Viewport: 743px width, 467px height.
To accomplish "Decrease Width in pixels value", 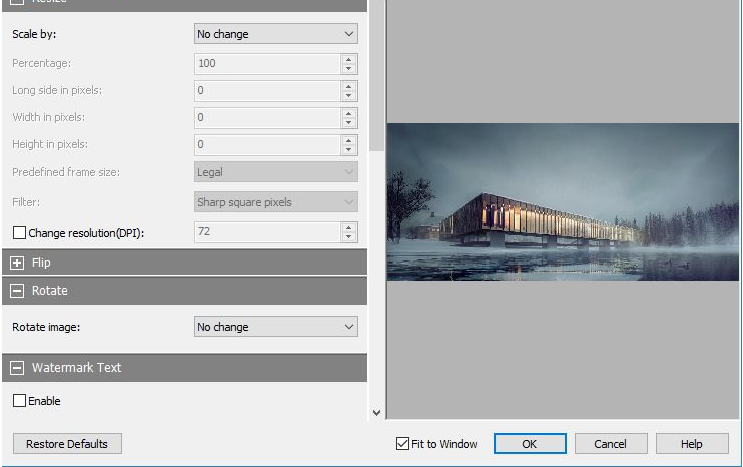I will 349,123.
